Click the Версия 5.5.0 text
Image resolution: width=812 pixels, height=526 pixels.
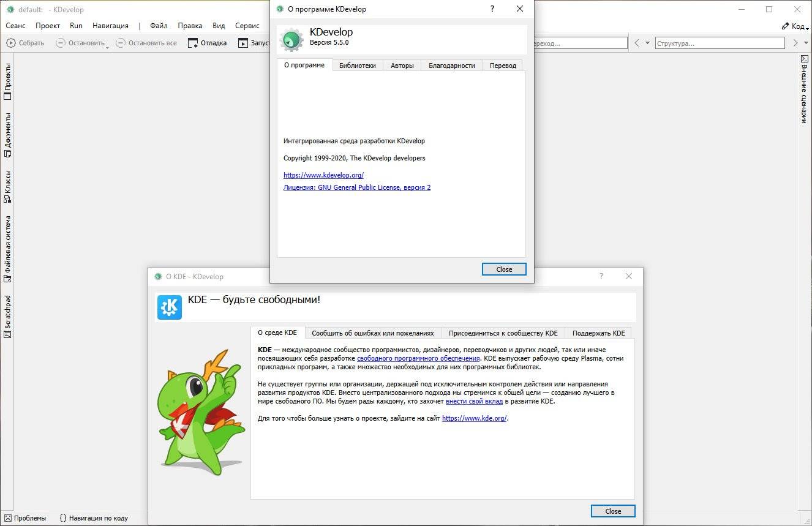(329, 43)
